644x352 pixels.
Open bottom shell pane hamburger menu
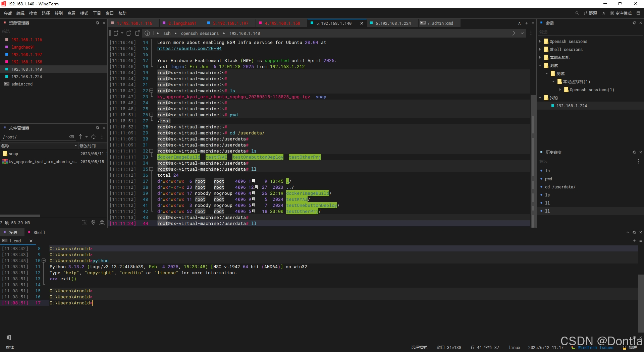click(640, 241)
